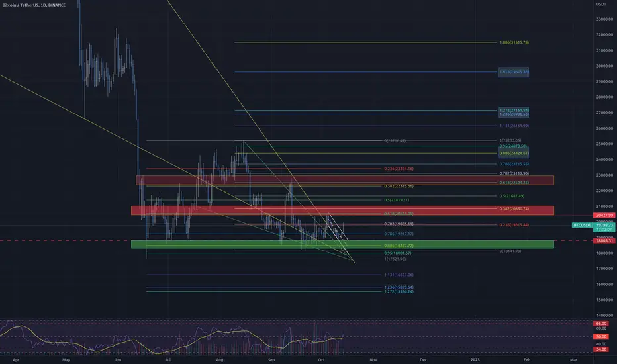Select the 0.382(20850.74) level label
The width and height of the screenshot is (617, 364).
514,209
